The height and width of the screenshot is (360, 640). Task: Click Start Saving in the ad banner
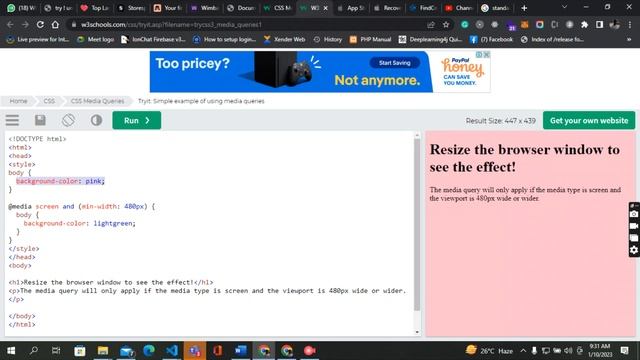coord(395,63)
